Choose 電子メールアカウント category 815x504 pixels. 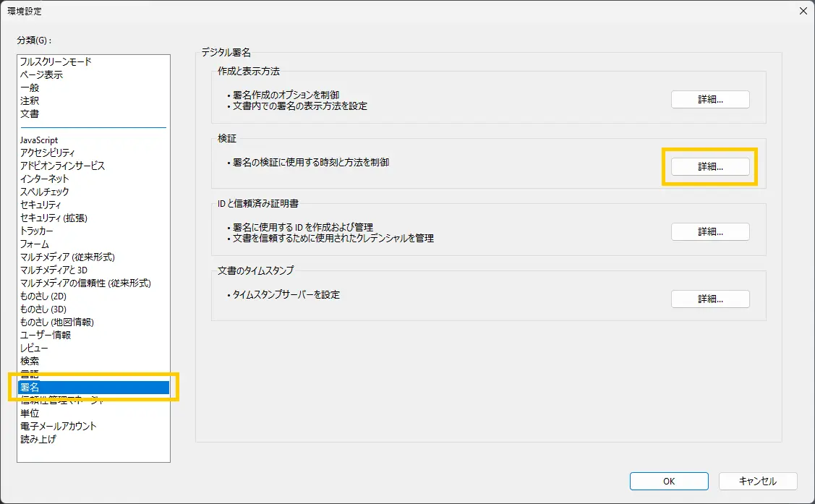point(58,427)
